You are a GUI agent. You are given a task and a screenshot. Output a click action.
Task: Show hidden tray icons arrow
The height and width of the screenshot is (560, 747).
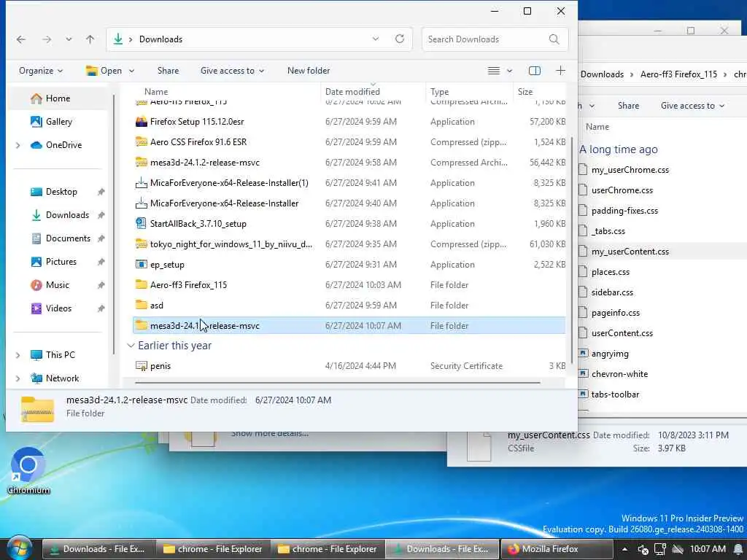coord(624,550)
